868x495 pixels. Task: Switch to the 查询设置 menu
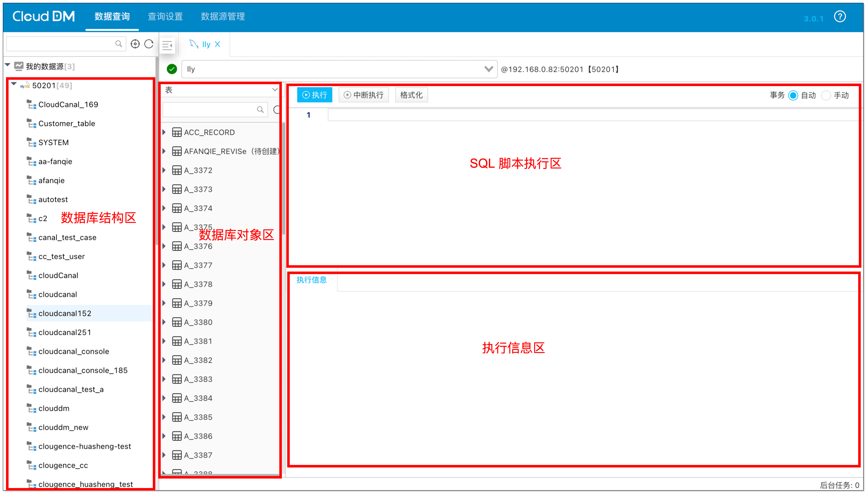[x=165, y=16]
